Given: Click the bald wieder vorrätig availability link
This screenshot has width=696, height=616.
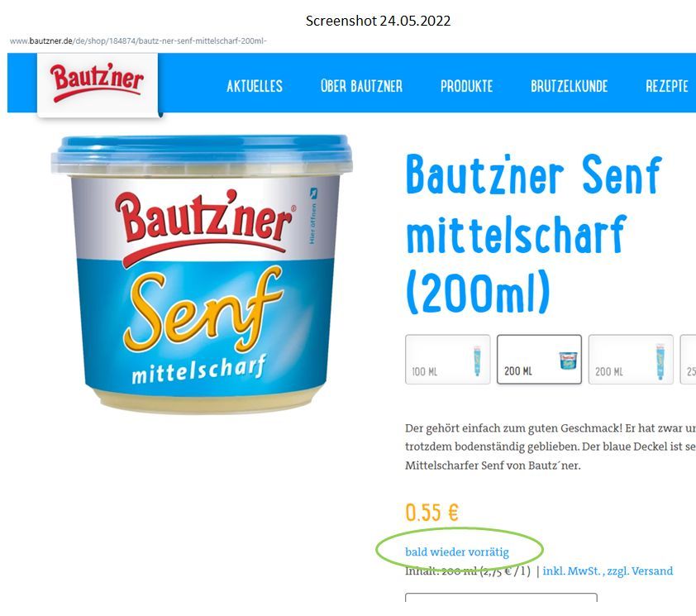Looking at the screenshot, I should coord(457,552).
